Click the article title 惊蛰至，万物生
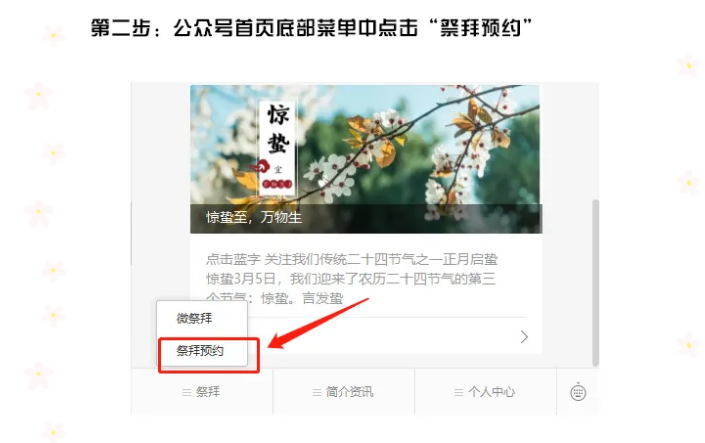The height and width of the screenshot is (443, 705). click(x=254, y=218)
